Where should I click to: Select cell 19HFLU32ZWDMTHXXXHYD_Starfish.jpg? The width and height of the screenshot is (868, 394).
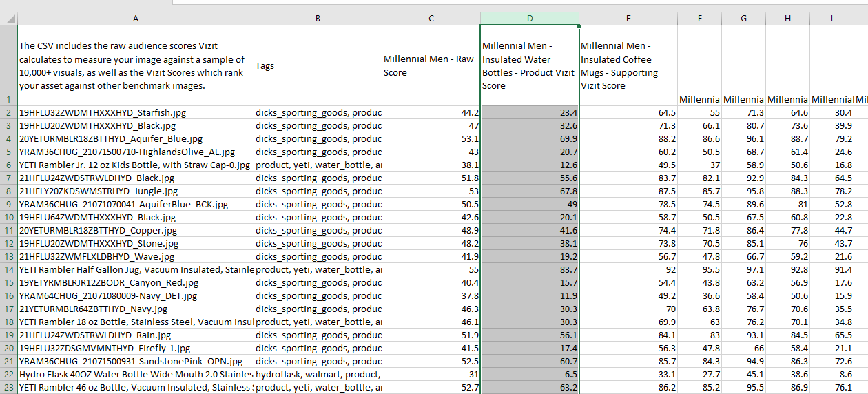click(x=135, y=112)
